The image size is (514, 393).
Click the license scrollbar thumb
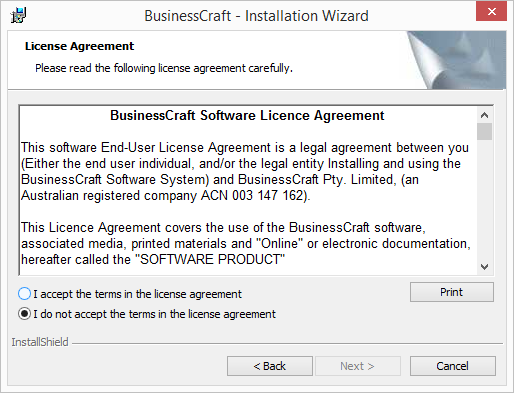coord(484,132)
